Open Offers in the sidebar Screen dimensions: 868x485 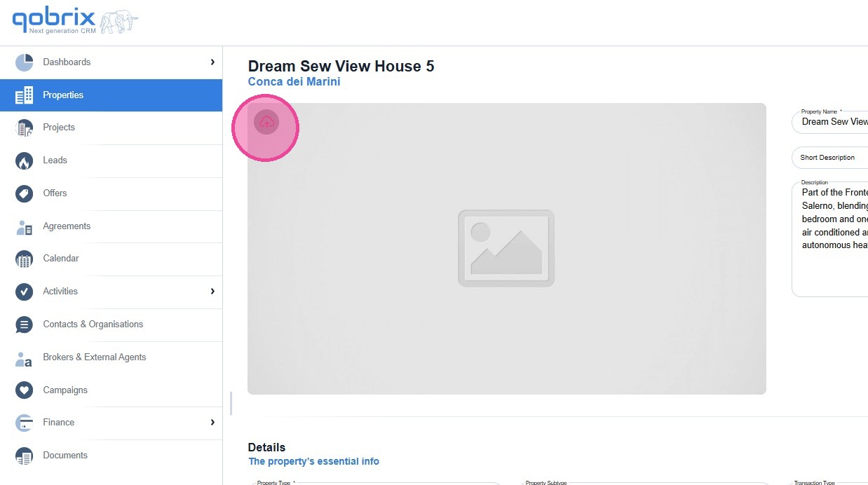tap(111, 193)
